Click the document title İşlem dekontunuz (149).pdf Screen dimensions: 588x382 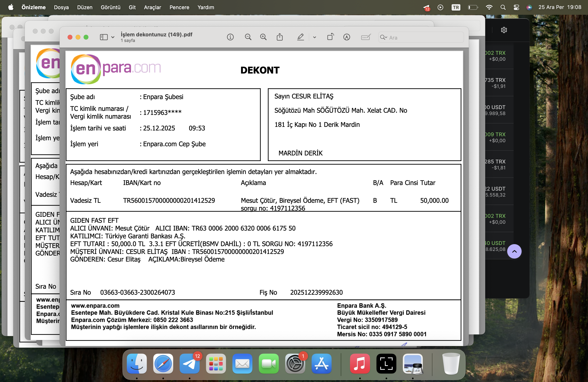pos(156,35)
